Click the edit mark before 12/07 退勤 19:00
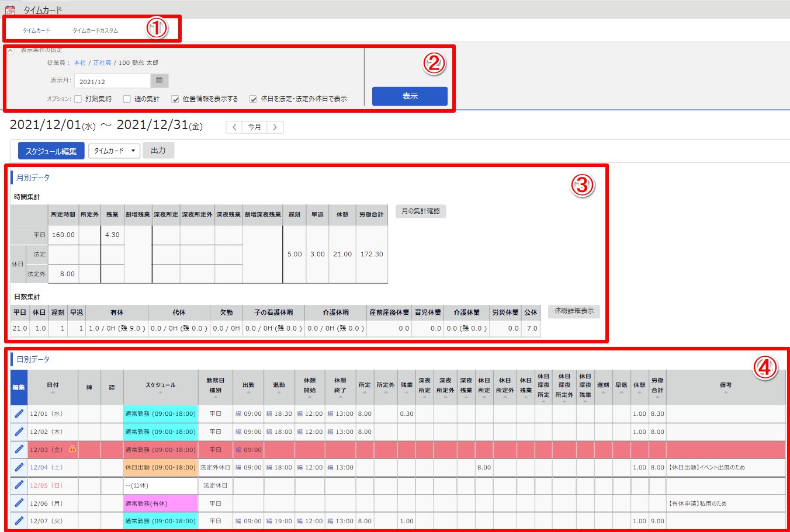The width and height of the screenshot is (790, 532). 269,521
